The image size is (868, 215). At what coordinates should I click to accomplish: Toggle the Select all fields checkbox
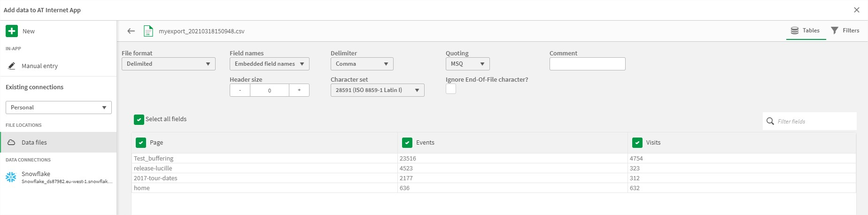click(x=139, y=119)
